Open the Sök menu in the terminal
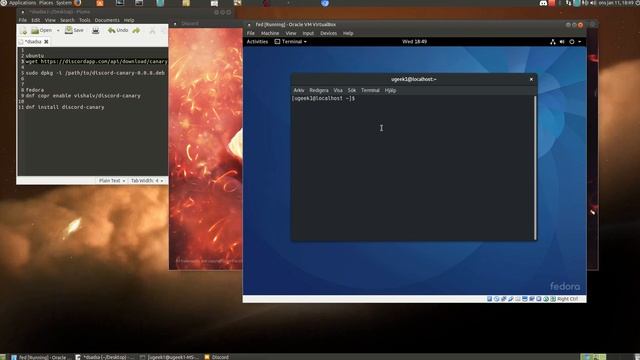 (x=352, y=91)
